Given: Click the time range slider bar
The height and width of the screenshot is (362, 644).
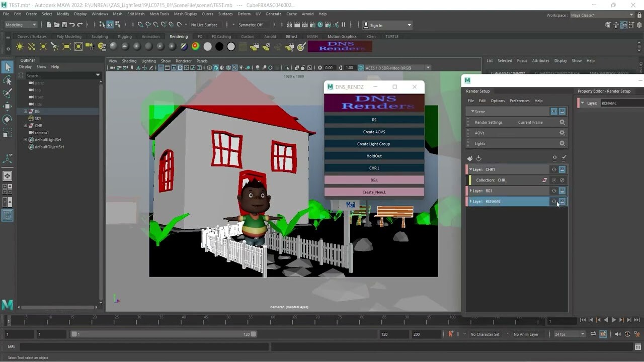Looking at the screenshot, I should point(164,334).
